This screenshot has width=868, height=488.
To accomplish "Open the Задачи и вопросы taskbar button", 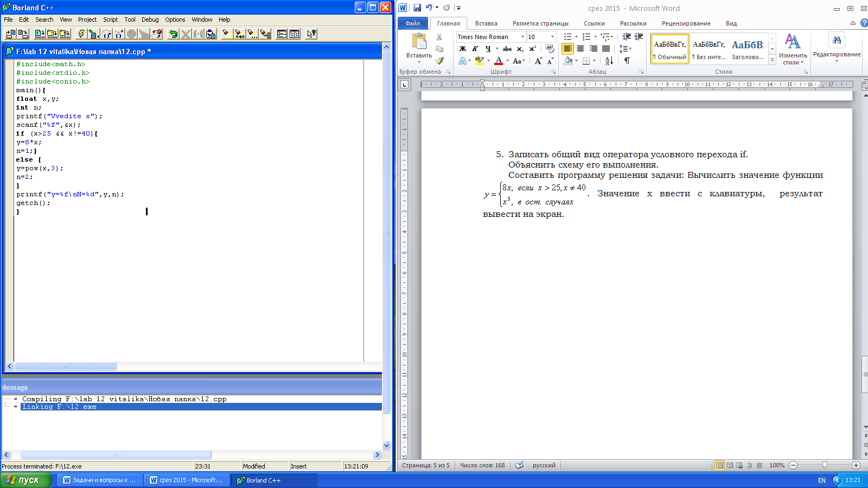I will 100,480.
